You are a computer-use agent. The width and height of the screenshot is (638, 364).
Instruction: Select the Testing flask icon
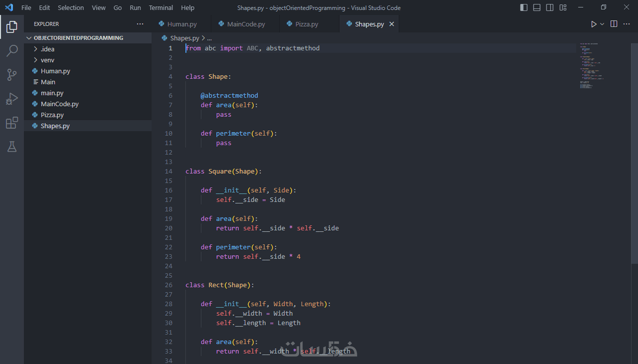(x=12, y=147)
